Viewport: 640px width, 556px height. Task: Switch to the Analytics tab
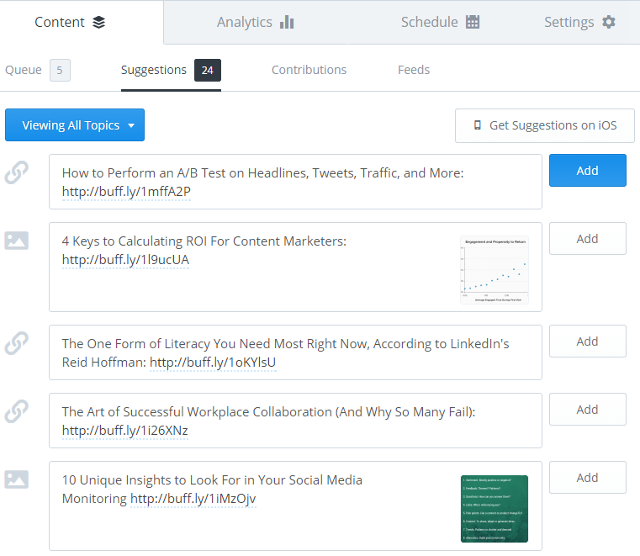[255, 22]
